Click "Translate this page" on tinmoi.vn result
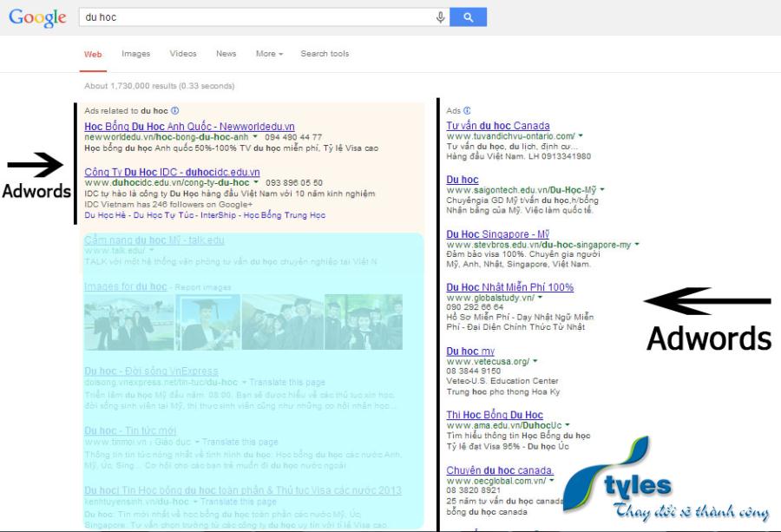This screenshot has width=781, height=532. (240, 442)
